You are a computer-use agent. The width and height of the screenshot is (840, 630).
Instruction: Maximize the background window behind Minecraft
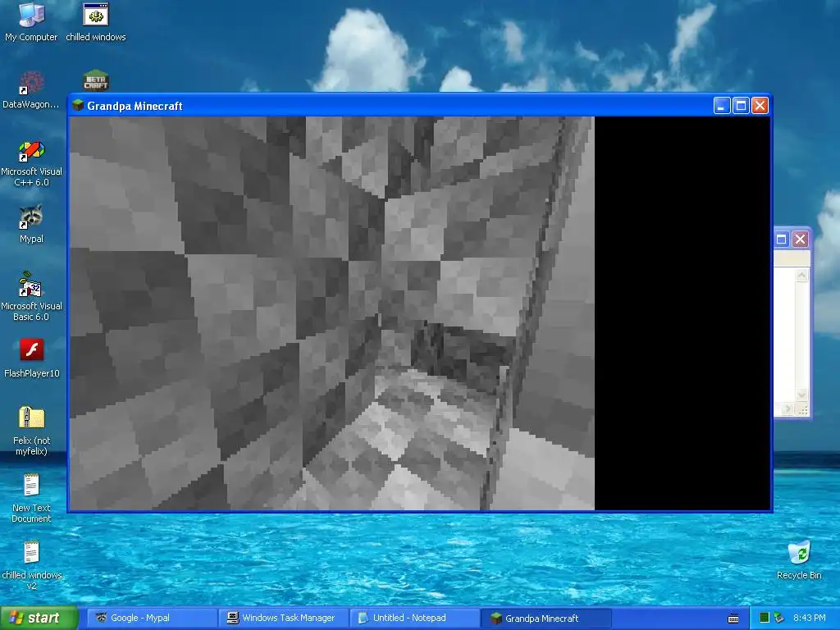[782, 239]
